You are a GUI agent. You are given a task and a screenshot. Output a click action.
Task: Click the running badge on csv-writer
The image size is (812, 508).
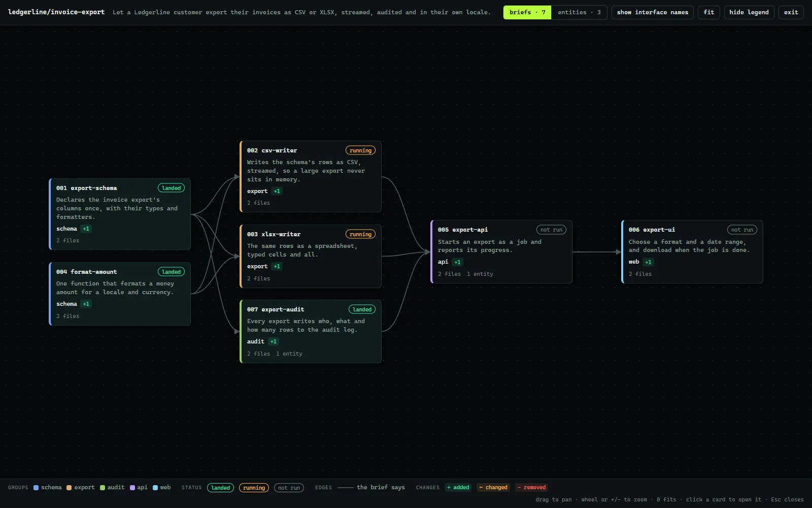click(360, 150)
